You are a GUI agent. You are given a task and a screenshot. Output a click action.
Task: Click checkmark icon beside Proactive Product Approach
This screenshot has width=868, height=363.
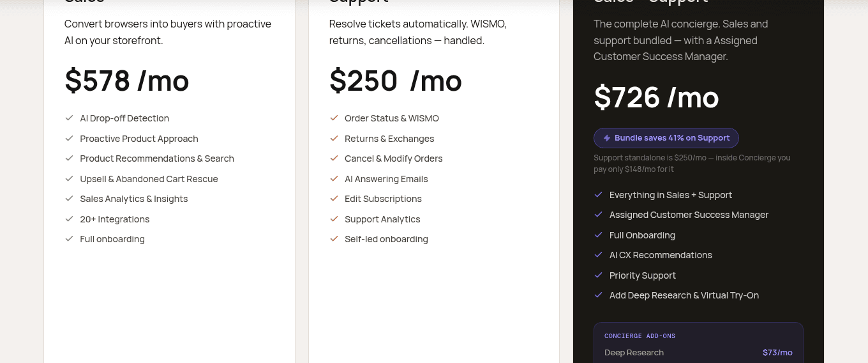pyautogui.click(x=69, y=138)
